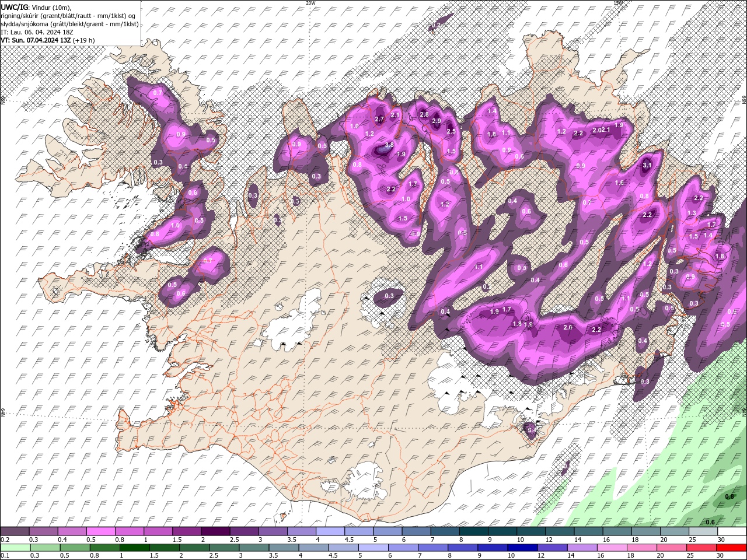The height and width of the screenshot is (560, 747).
Task: Click the bold 0.8 value in green rain area
Action: [729, 497]
